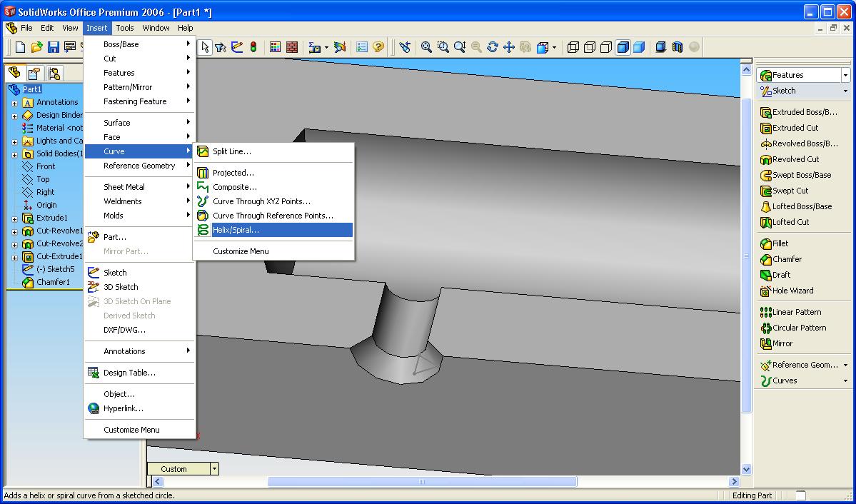Switch to the ConfigurationManager tab
Image resolution: width=856 pixels, height=504 pixels.
pyautogui.click(x=54, y=73)
